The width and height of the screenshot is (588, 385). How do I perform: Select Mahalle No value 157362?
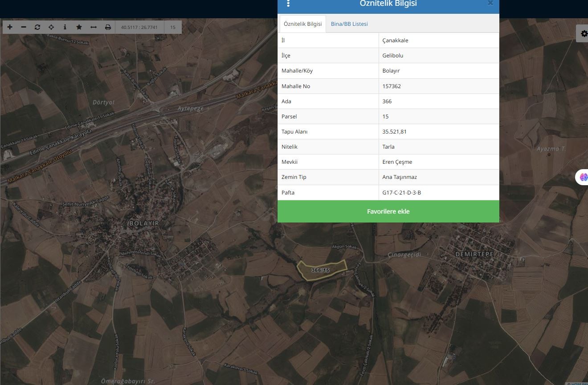pos(439,86)
